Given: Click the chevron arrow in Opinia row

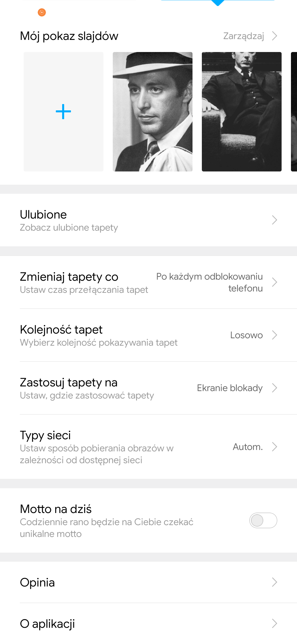Looking at the screenshot, I should 274,582.
